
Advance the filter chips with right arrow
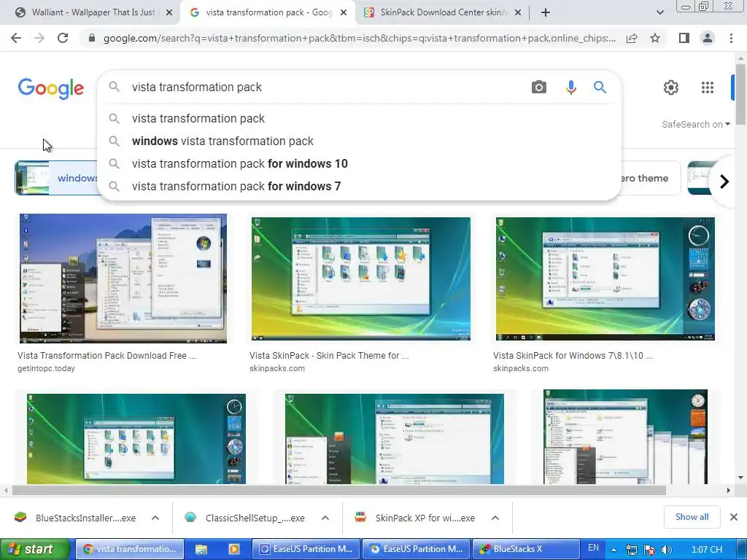pyautogui.click(x=724, y=181)
